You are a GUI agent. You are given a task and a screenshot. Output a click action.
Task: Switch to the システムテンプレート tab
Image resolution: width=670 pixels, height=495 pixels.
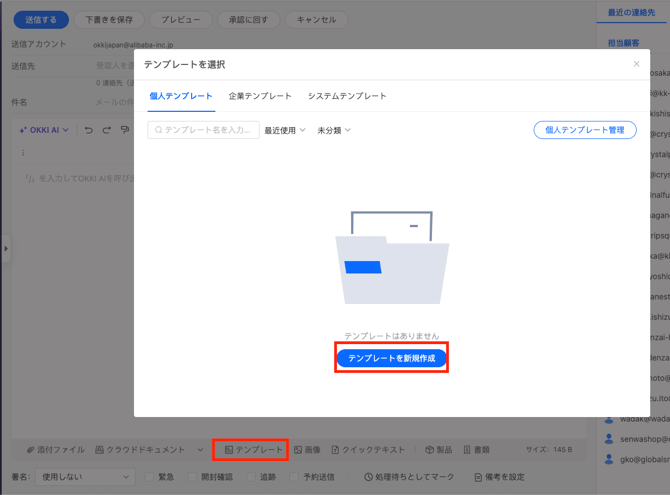point(347,96)
